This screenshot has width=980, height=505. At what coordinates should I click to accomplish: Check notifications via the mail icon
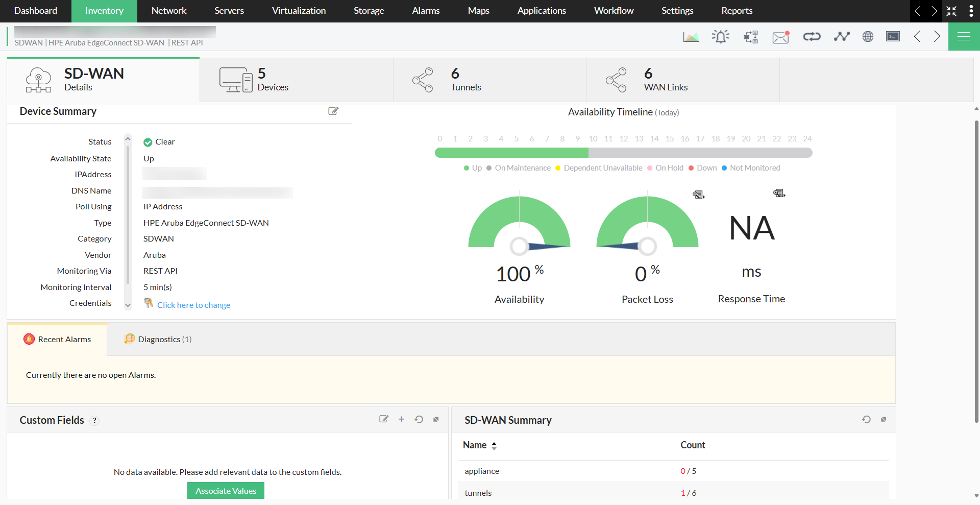click(780, 36)
